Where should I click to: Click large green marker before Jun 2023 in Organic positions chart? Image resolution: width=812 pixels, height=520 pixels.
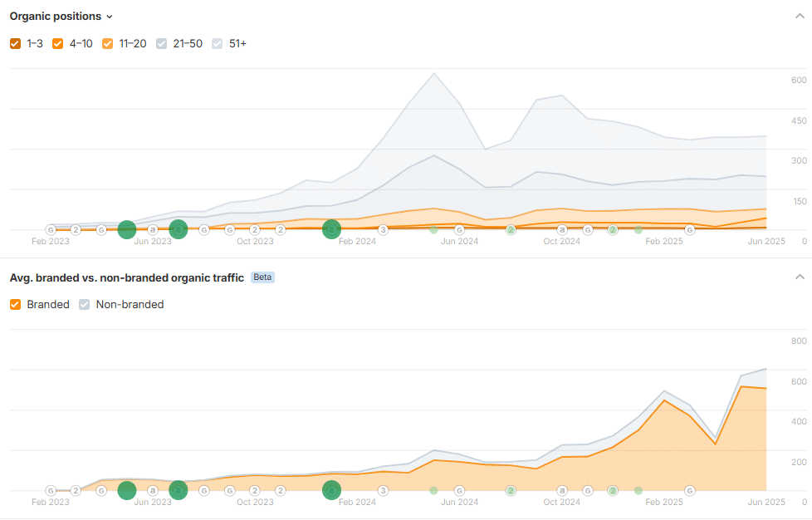coord(126,229)
